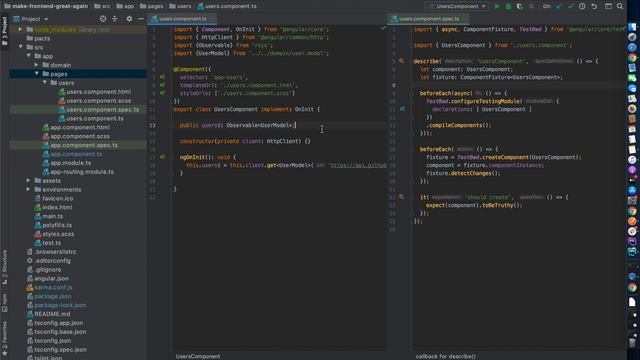This screenshot has width=640, height=360.
Task: Click gutter icon beside declarations line
Action: point(402,109)
